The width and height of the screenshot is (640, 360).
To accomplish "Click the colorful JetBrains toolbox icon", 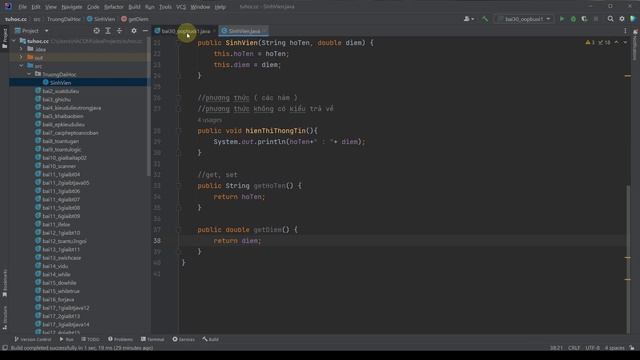I will click(633, 19).
